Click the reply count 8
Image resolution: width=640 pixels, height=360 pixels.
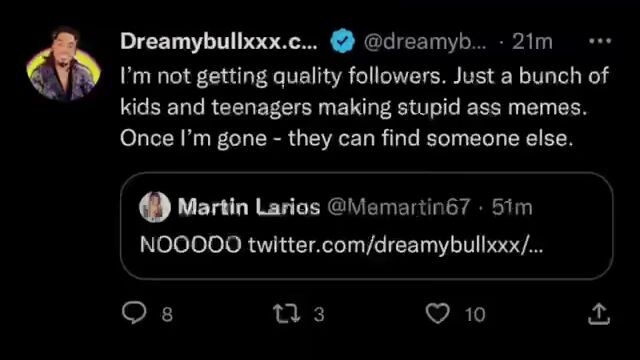pyautogui.click(x=167, y=314)
